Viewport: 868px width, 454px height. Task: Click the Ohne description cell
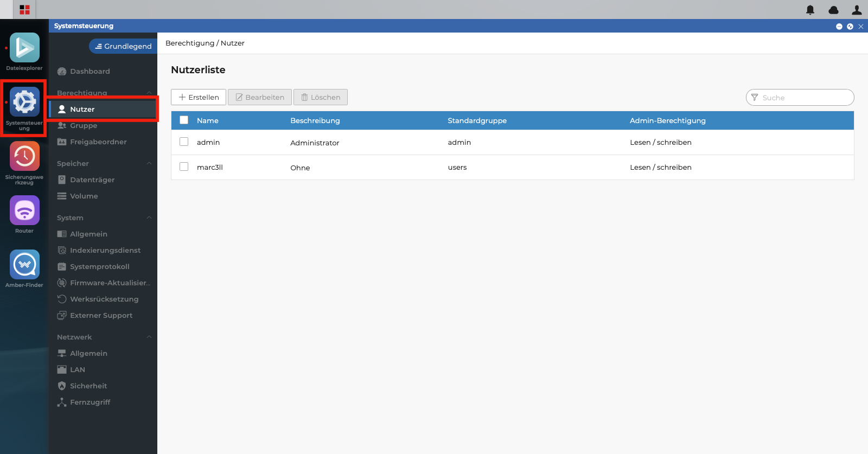point(300,168)
